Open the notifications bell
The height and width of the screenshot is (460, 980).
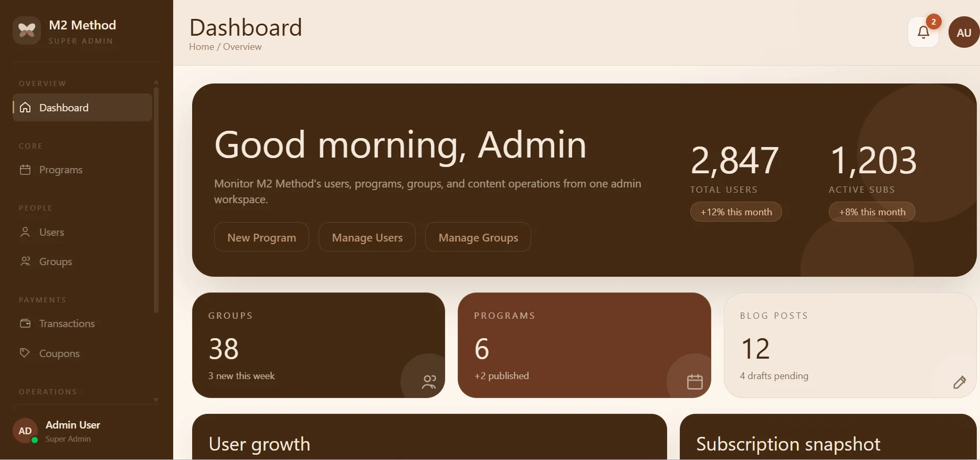pyautogui.click(x=923, y=32)
